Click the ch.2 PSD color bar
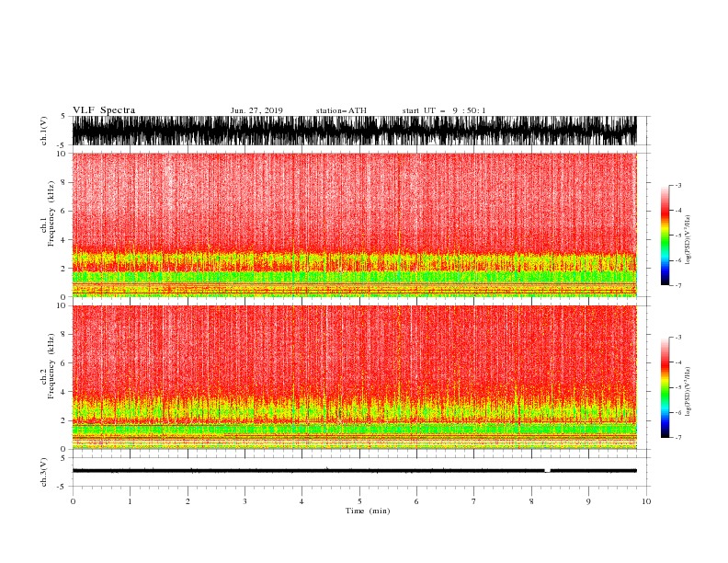 click(665, 387)
